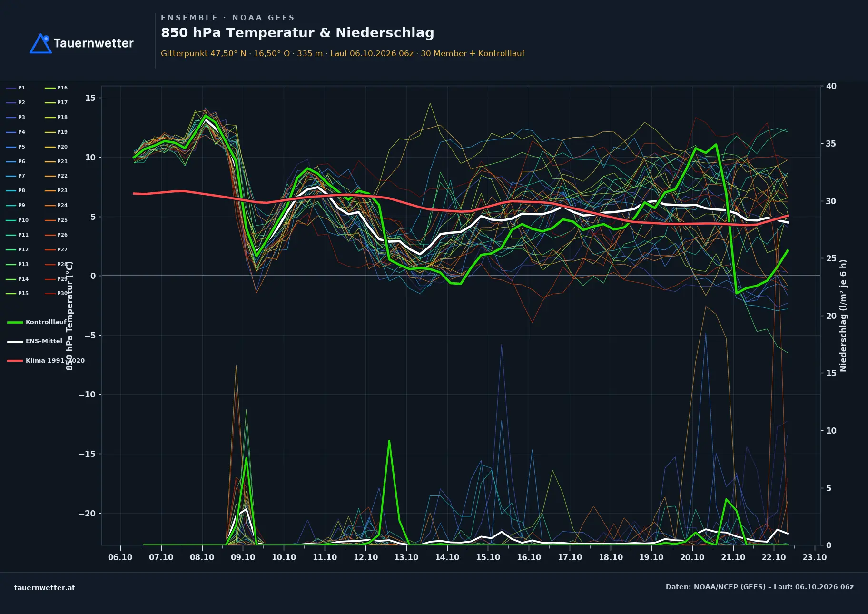This screenshot has width=868, height=614.
Task: Select member P10 in the legend
Action: pos(17,220)
